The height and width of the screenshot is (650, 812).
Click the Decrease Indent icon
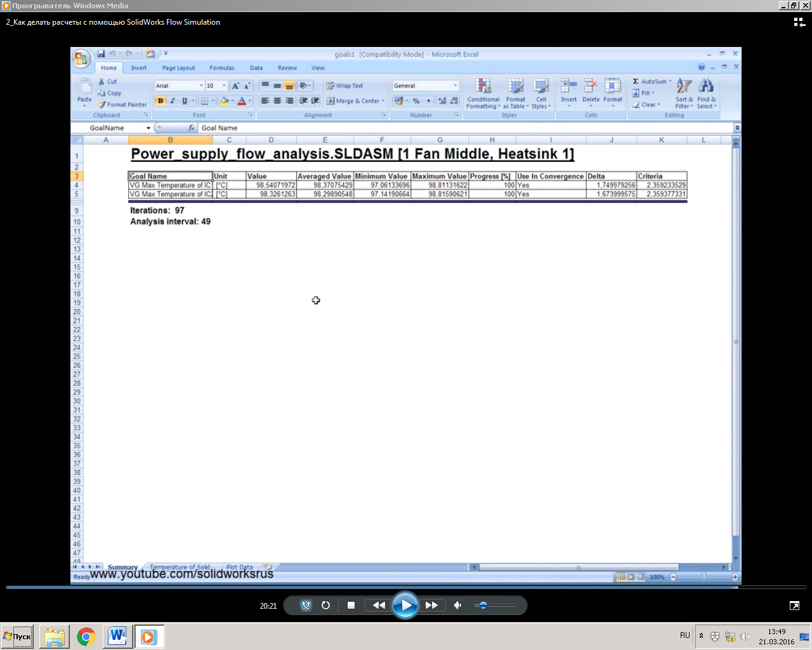pos(303,101)
